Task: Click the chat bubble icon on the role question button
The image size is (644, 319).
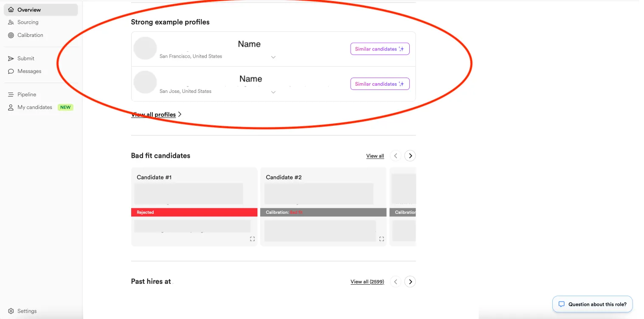Action: 561,304
